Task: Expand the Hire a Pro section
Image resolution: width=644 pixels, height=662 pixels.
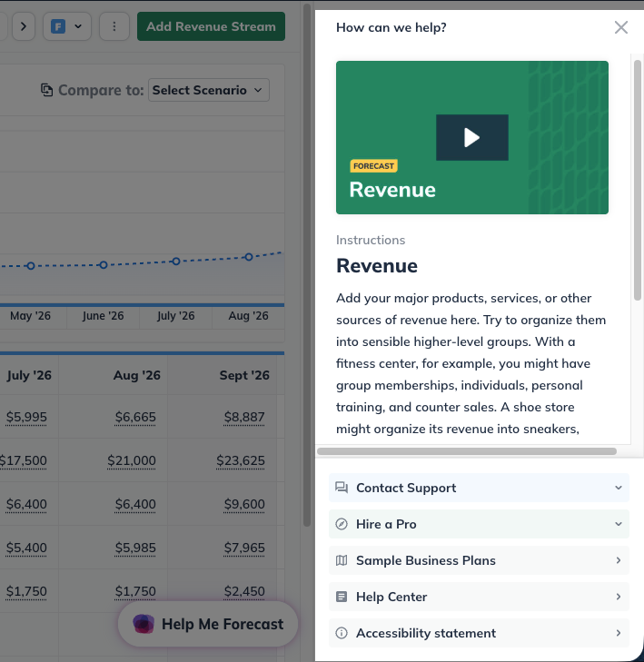Action: [x=479, y=524]
